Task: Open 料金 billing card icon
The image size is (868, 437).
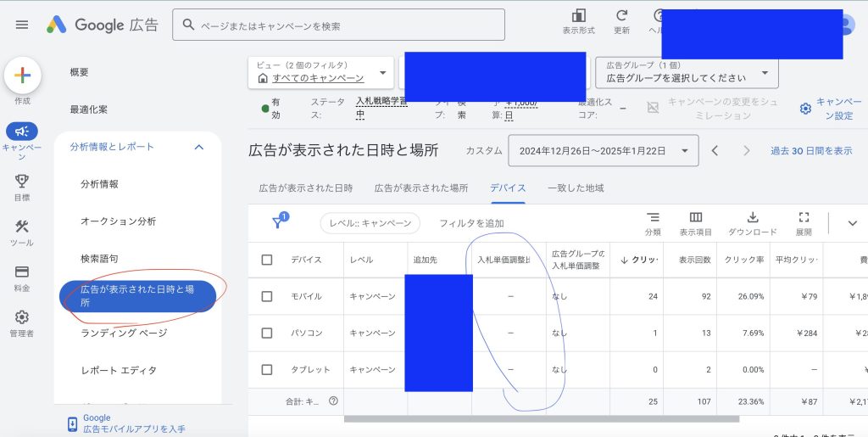Action: (22, 272)
